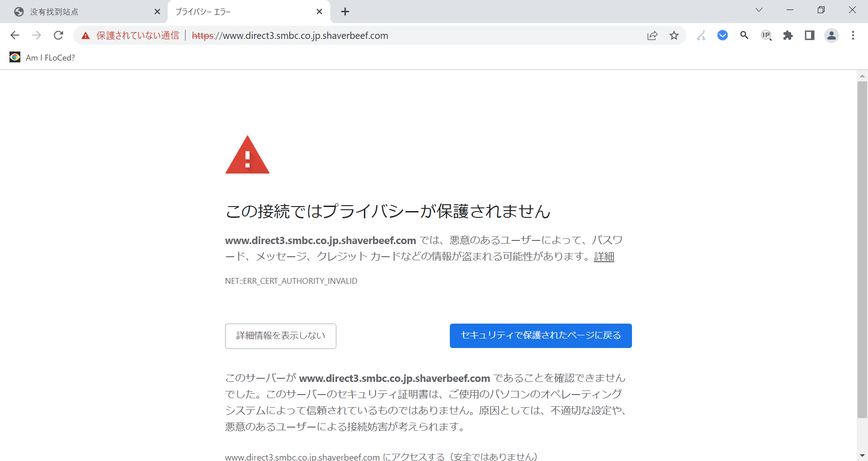Go back to the previous page
This screenshot has width=868, height=461.
click(15, 35)
